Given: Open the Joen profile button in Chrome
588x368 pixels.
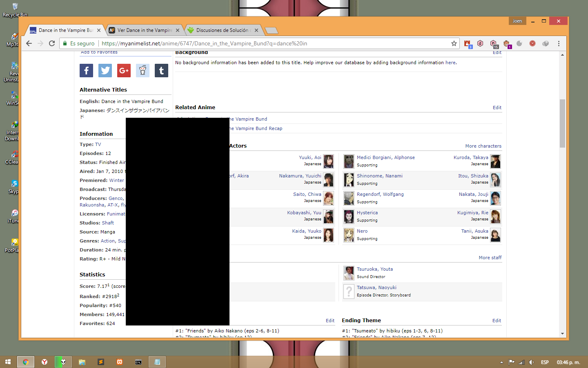Looking at the screenshot, I should click(x=517, y=21).
